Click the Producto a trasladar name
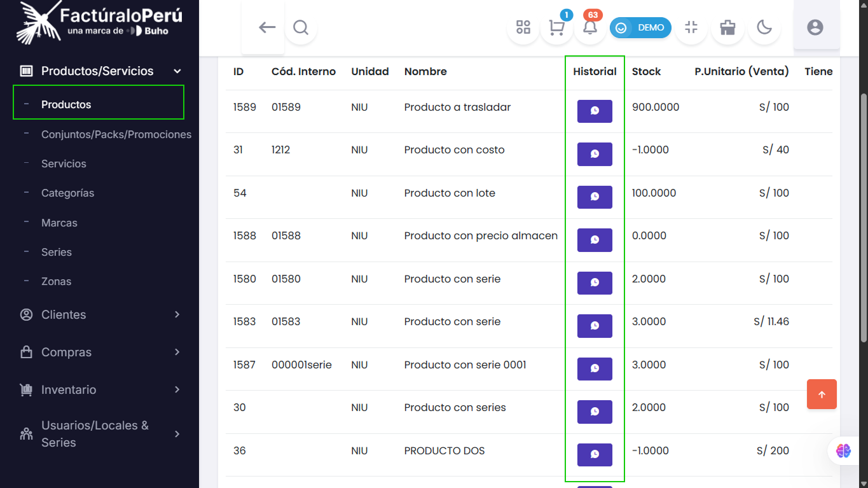868x488 pixels. (x=457, y=107)
